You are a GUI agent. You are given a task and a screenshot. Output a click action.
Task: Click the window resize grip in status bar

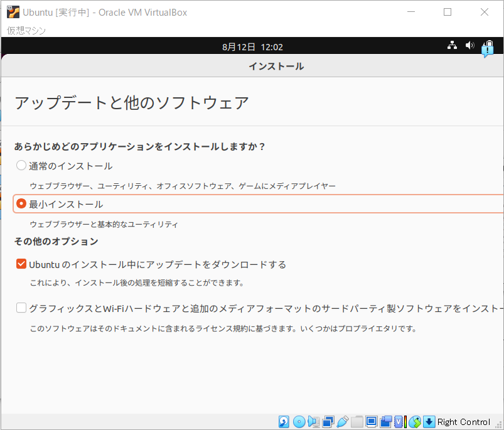(498, 424)
